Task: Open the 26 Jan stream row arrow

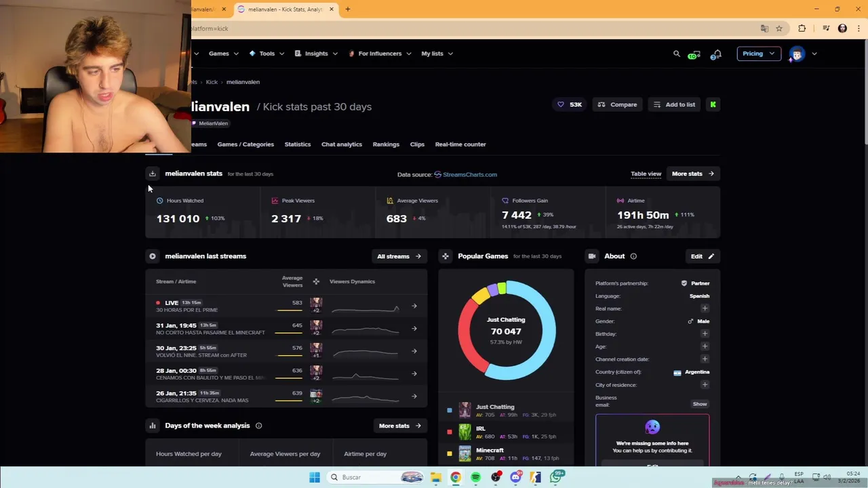Action: (414, 396)
